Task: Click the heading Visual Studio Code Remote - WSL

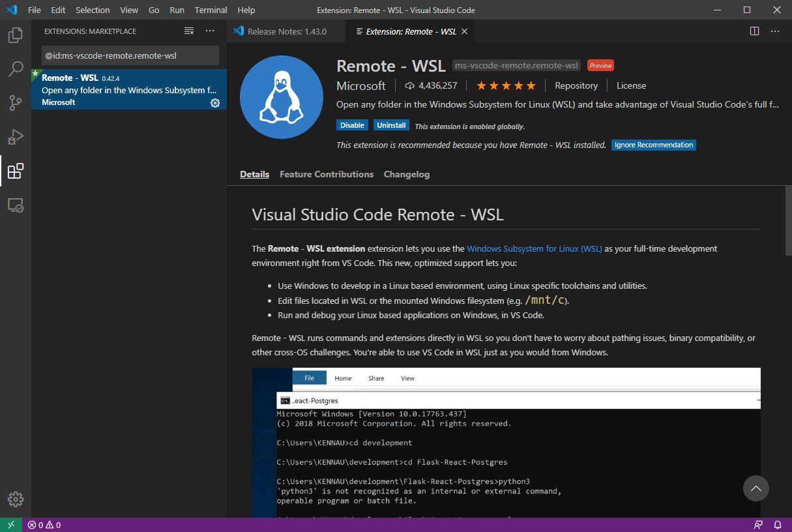Action: pyautogui.click(x=377, y=214)
